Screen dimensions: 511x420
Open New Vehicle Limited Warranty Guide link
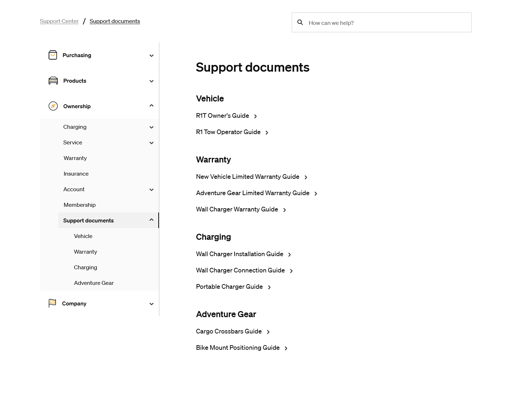point(248,177)
